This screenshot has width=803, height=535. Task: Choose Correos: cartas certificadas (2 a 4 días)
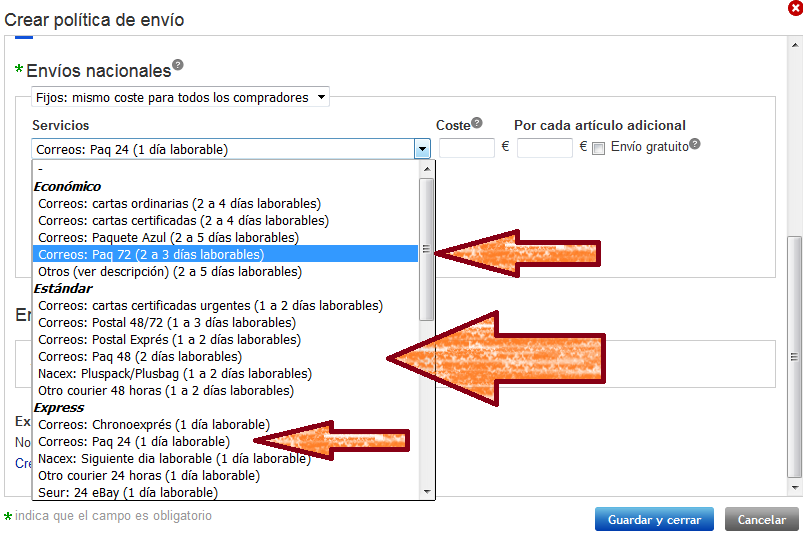225,221
